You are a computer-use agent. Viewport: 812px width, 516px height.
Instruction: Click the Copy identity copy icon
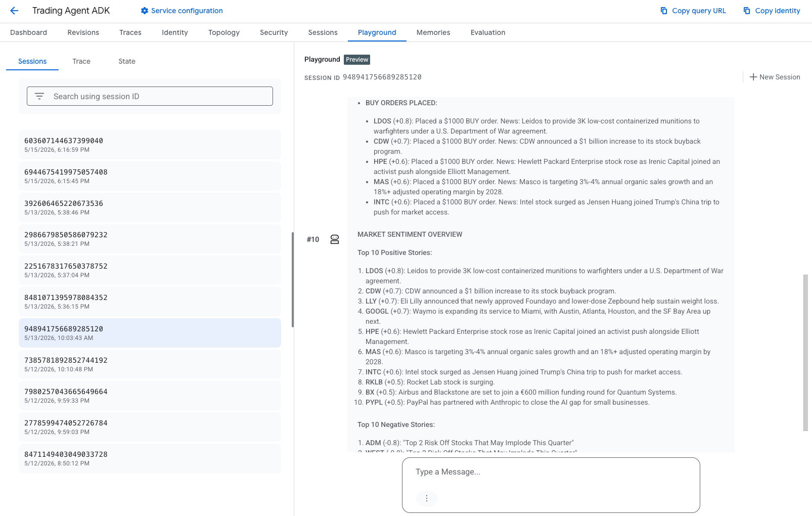click(747, 11)
